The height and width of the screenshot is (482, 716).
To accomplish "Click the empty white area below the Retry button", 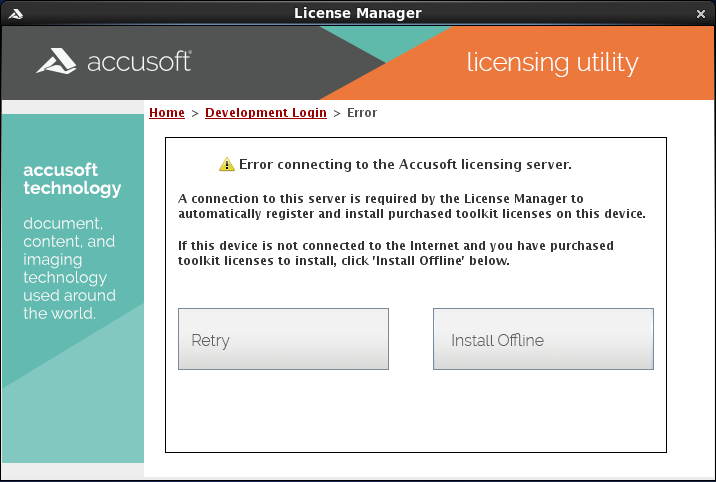I will 283,410.
